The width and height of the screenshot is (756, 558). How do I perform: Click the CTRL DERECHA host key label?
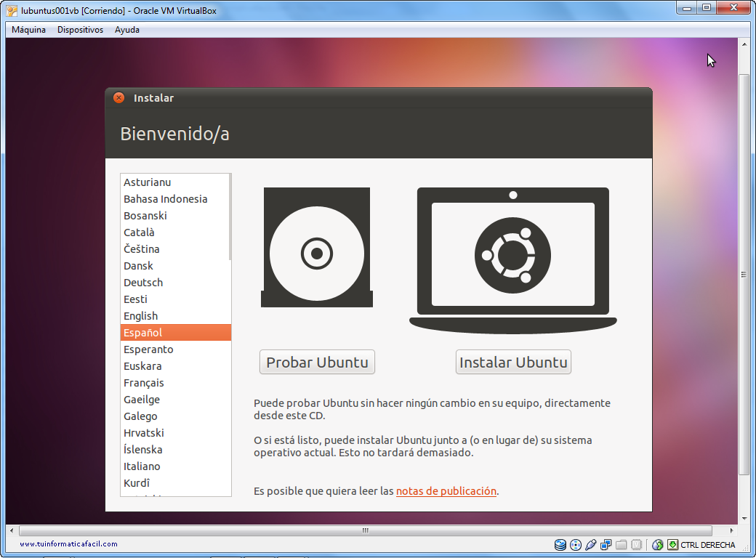click(708, 545)
